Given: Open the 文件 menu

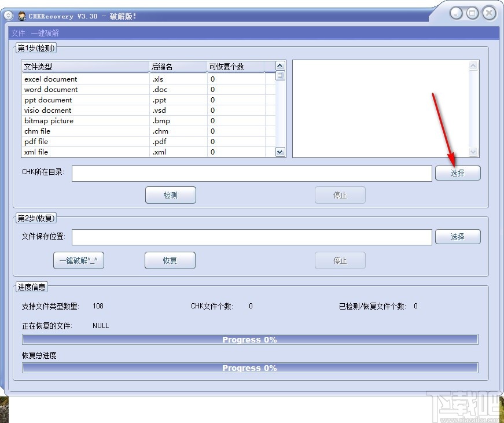Looking at the screenshot, I should [x=18, y=33].
